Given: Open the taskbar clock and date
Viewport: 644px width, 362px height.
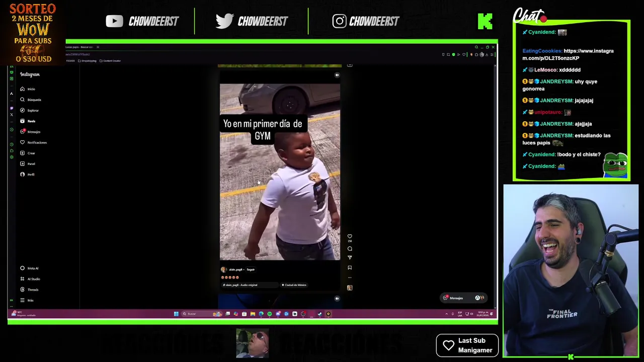Looking at the screenshot, I should [x=481, y=314].
